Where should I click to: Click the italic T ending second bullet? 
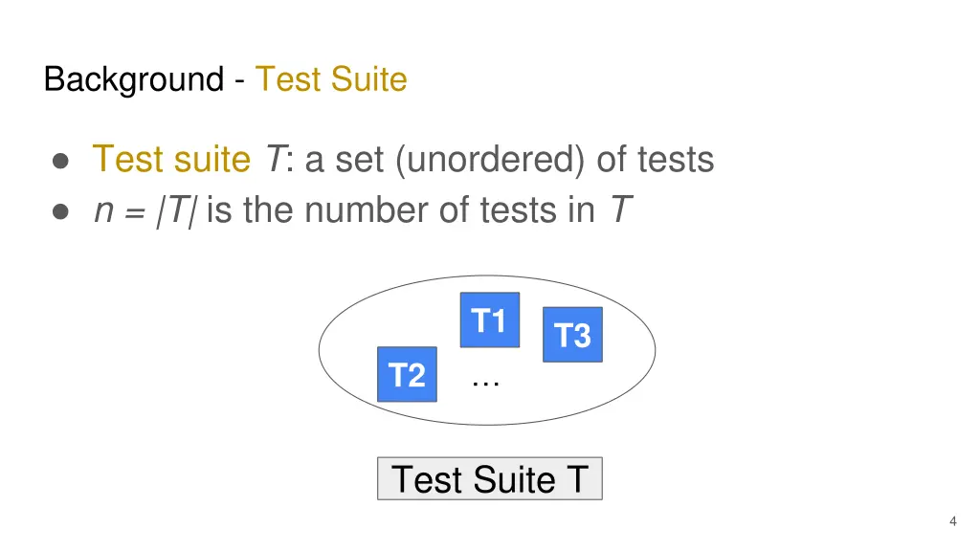click(x=620, y=209)
